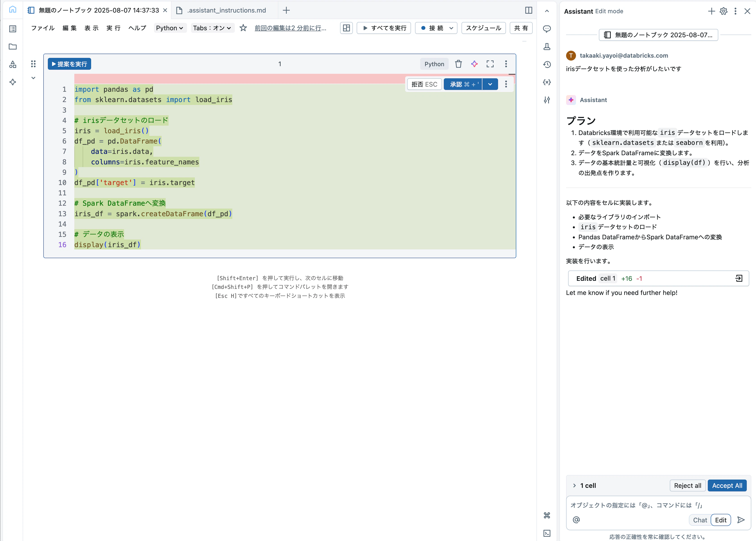Open Python language dropdown
The height and width of the screenshot is (541, 756).
tap(169, 28)
